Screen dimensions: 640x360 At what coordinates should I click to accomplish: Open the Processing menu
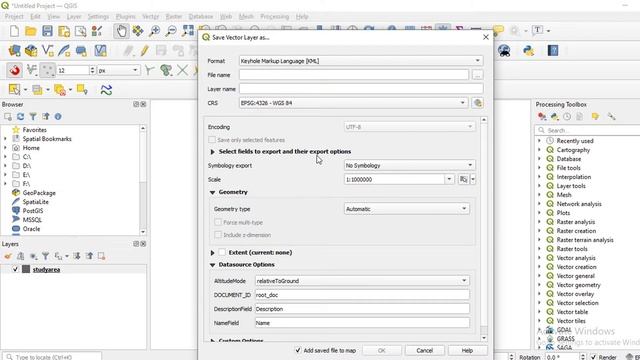(x=275, y=16)
